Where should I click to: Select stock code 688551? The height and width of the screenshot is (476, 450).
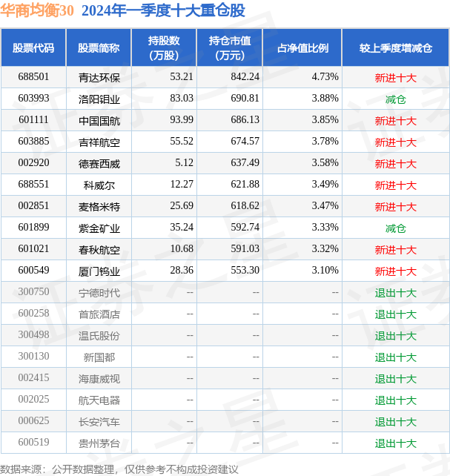click(x=33, y=185)
